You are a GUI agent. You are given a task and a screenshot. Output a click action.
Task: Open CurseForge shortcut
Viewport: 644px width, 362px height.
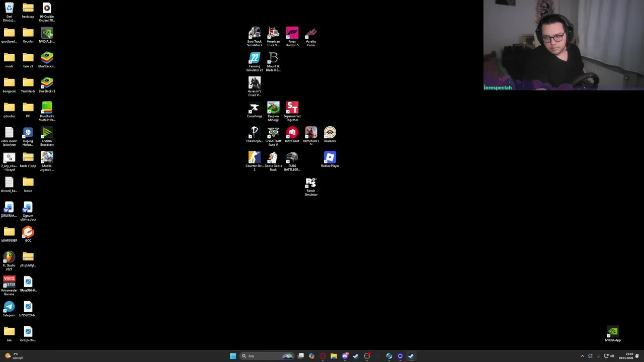pos(254,110)
